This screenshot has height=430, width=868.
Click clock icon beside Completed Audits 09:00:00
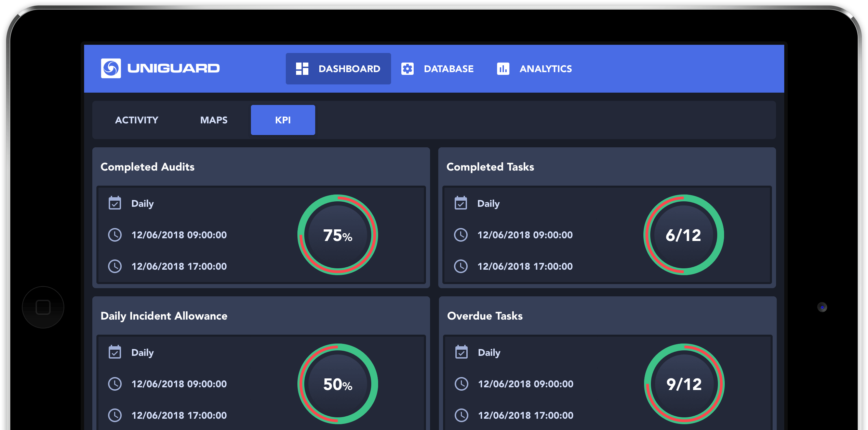(x=115, y=235)
